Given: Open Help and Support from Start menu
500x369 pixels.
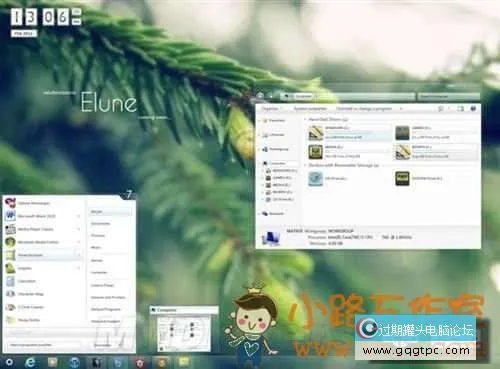Looking at the screenshot, I should (x=106, y=321).
